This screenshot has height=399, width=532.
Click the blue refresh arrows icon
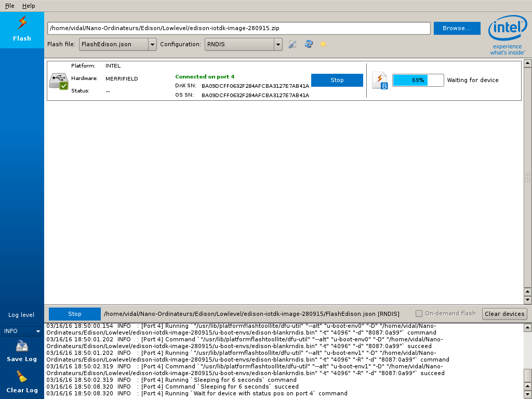(x=309, y=44)
